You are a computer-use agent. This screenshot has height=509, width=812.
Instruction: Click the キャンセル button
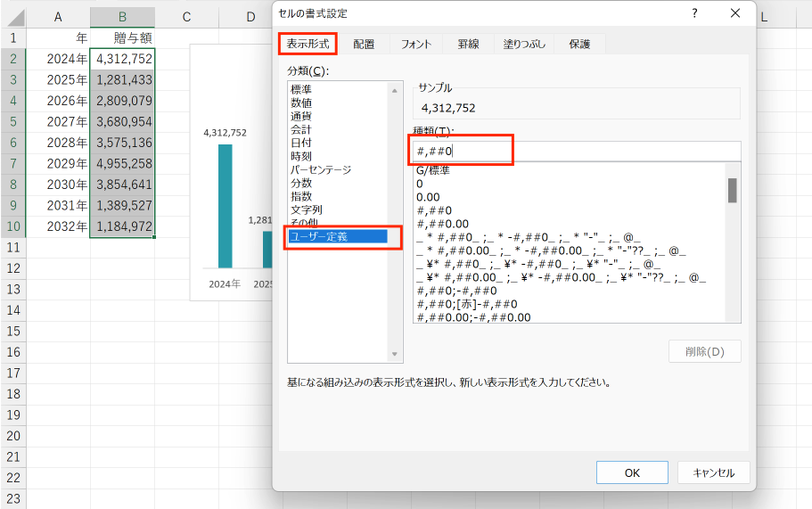(714, 472)
